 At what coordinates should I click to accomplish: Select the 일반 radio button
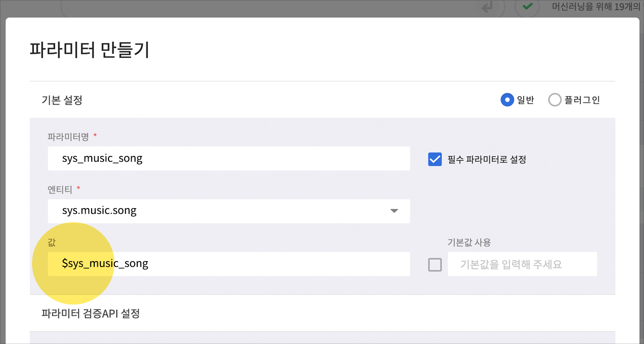point(507,100)
